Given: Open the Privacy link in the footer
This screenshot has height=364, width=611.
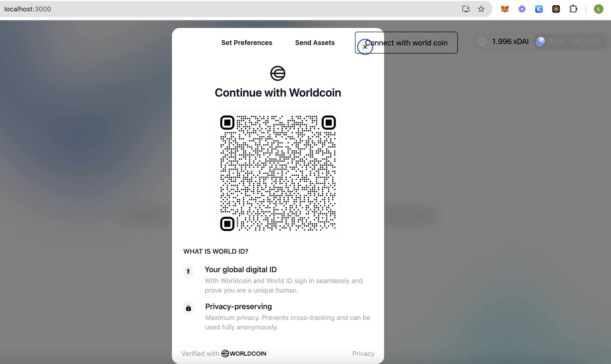Looking at the screenshot, I should 363,353.
